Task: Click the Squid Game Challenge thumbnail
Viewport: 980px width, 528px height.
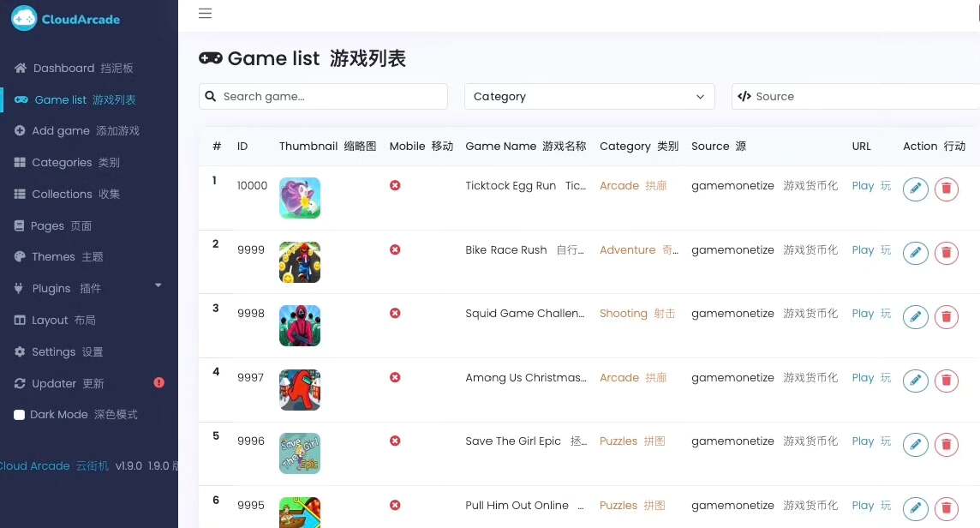Action: (300, 326)
